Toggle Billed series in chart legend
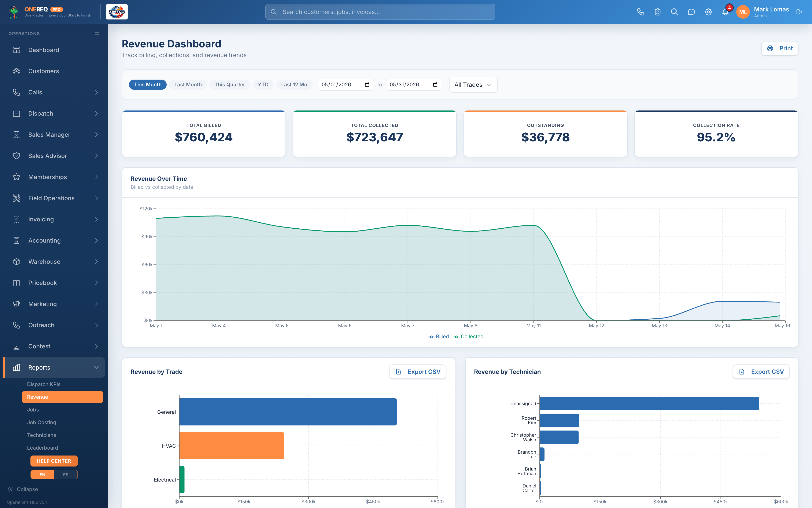The height and width of the screenshot is (508, 812). [439, 337]
